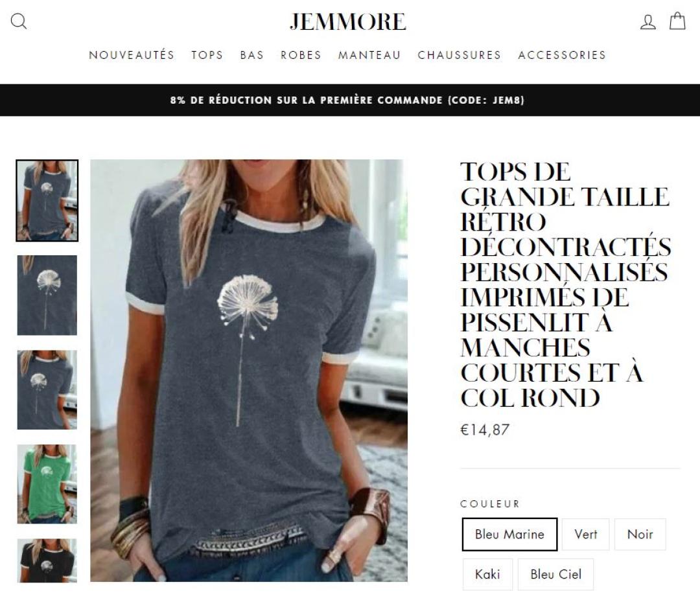Viewport: 700px width, 600px height.
Task: Pick the Bleu Ciel color option
Action: pos(556,574)
